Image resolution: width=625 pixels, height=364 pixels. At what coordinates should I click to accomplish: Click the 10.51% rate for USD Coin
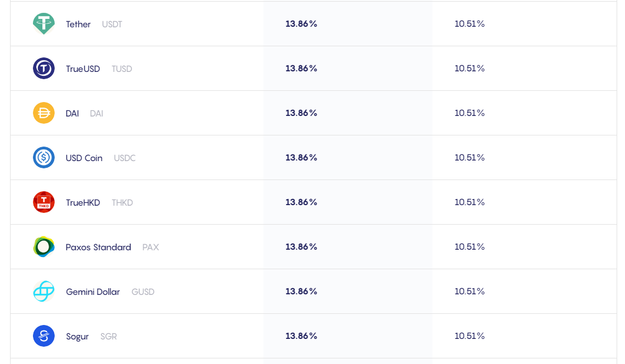click(469, 158)
